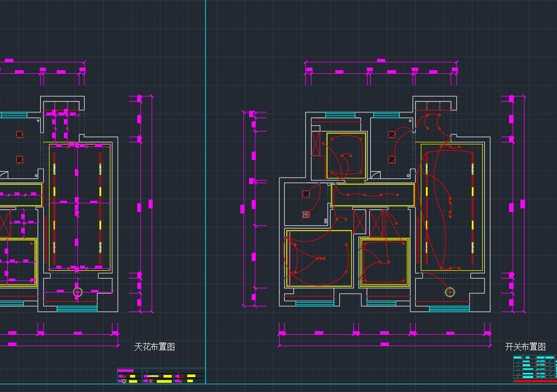Click the cyan schedule table at bottom right
557x392 pixels.
coord(534,369)
